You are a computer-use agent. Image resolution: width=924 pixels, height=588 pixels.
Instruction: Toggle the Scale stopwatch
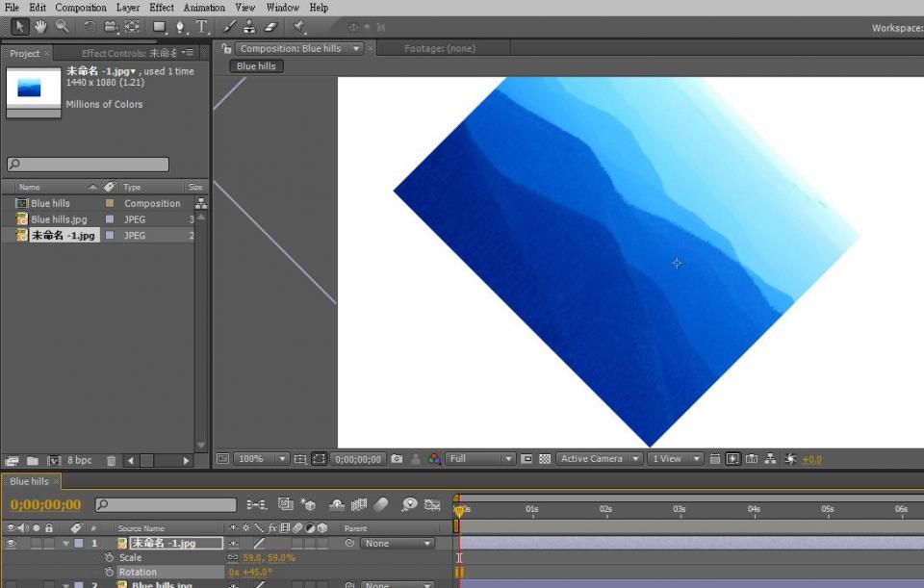tap(109, 558)
